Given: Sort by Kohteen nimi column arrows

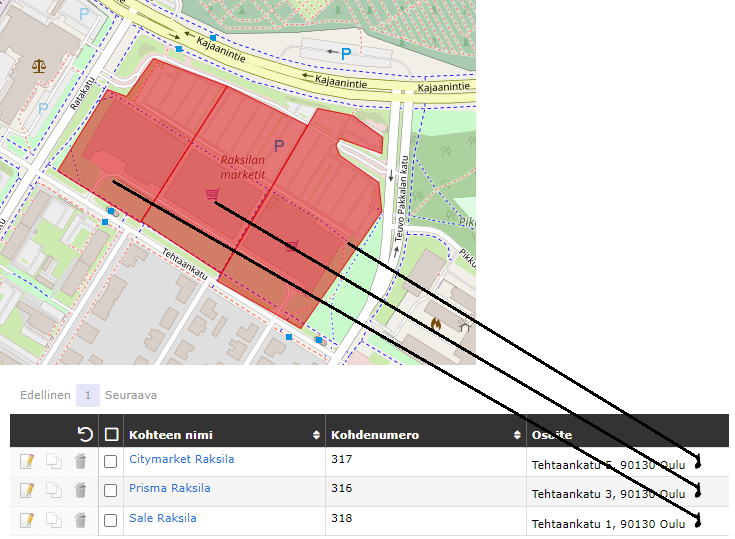Looking at the screenshot, I should (317, 435).
